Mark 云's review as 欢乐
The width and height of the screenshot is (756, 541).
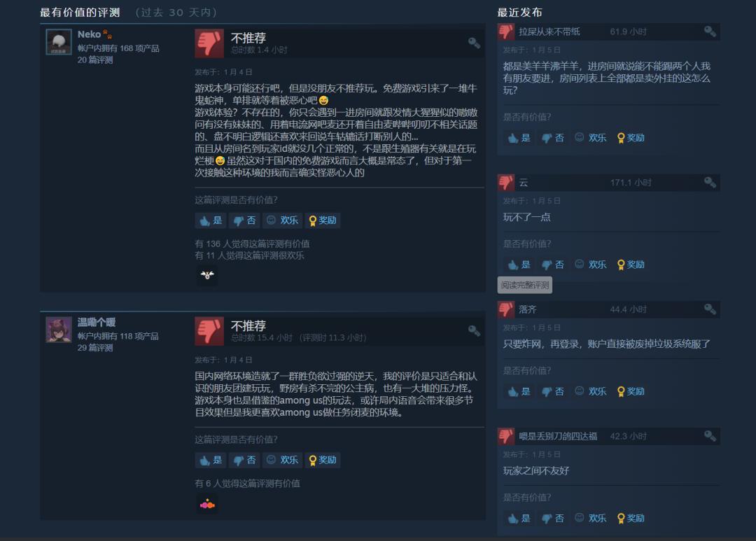591,265
